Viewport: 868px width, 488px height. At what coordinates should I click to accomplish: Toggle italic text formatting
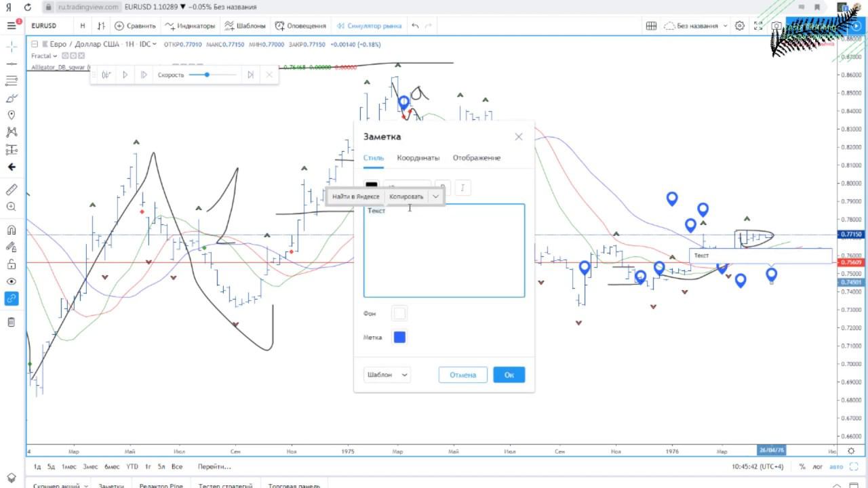click(x=463, y=188)
